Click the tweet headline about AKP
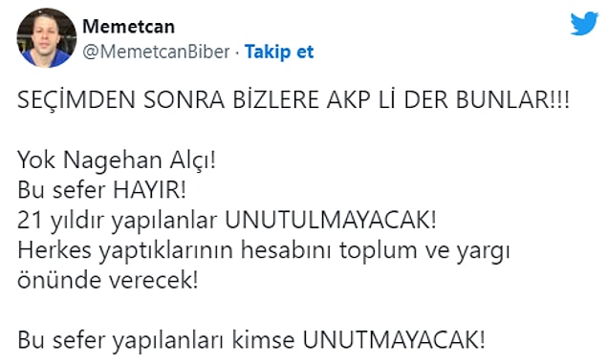The width and height of the screenshot is (607, 364). pos(293,99)
